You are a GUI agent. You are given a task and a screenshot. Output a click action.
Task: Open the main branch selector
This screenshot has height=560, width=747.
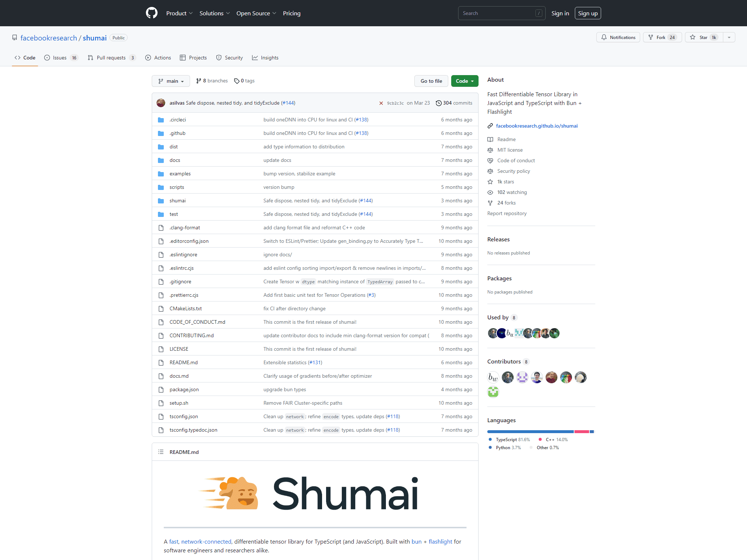pyautogui.click(x=171, y=81)
